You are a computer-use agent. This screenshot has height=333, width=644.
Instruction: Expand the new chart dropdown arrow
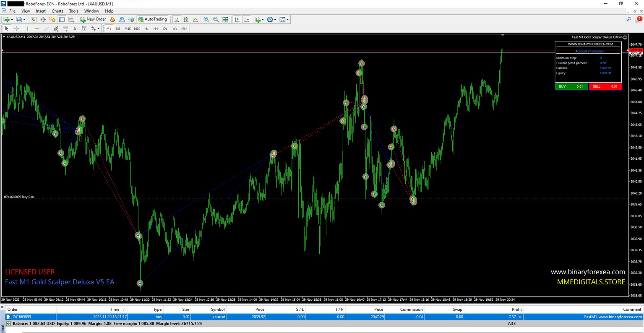12,19
